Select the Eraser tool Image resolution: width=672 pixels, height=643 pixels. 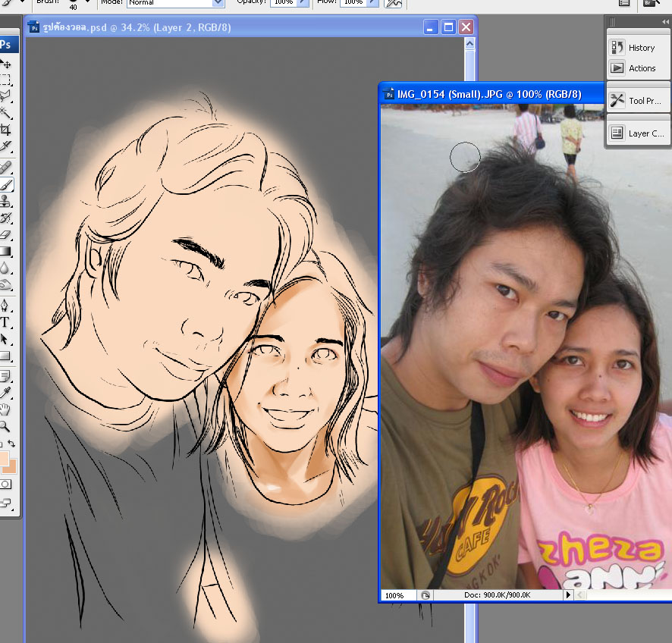[5, 234]
